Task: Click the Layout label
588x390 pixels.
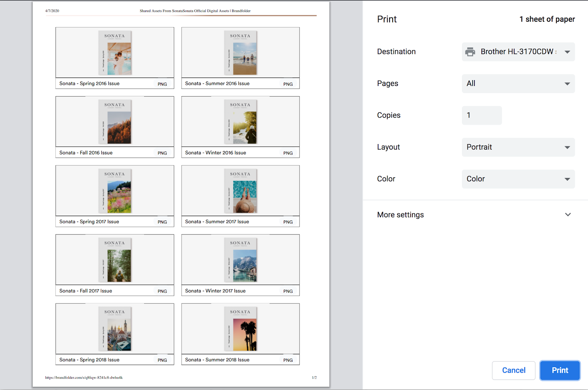Action: pyautogui.click(x=388, y=147)
